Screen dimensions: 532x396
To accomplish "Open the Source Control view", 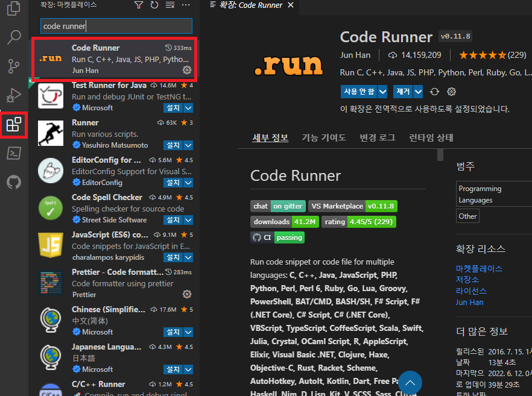I will (x=13, y=66).
